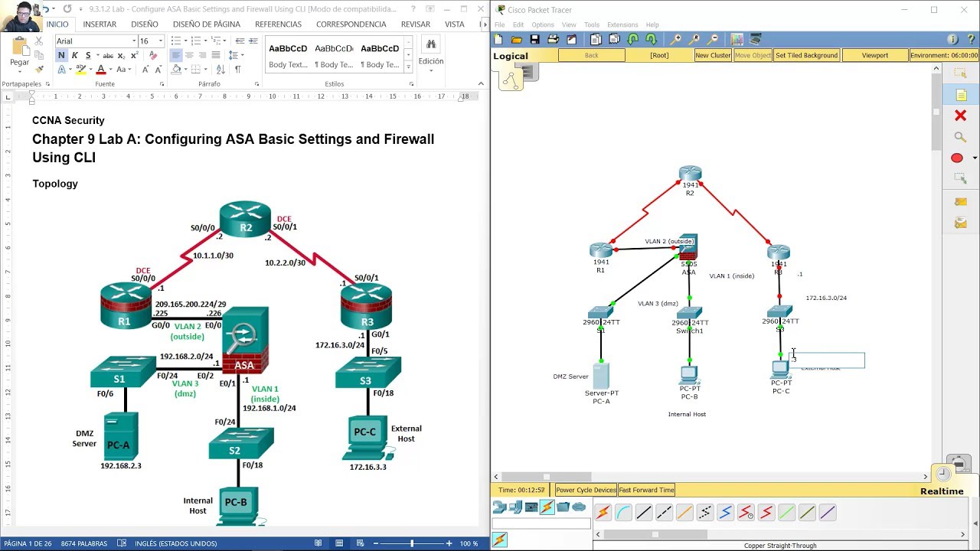
Task: Open Edición dropdown in Word ribbon
Action: pyautogui.click(x=431, y=70)
